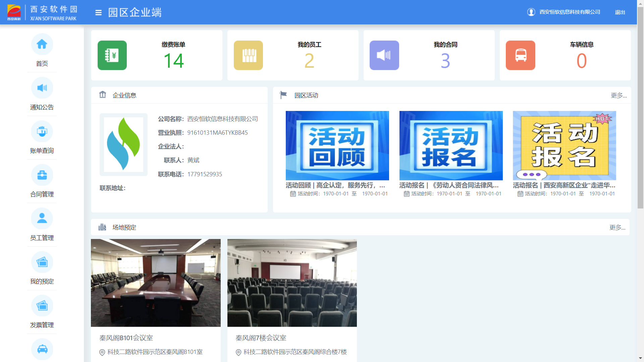Click license number 91610131MA6TYKBB45
This screenshot has width=644, height=362.
(217, 133)
